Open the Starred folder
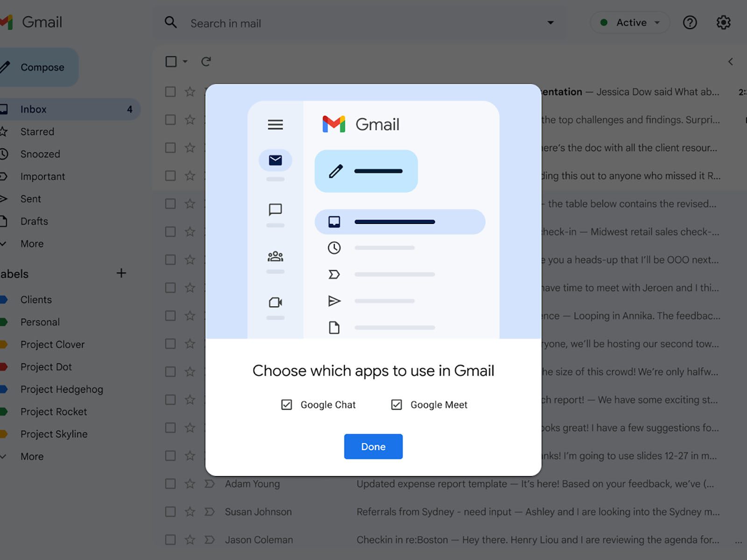The height and width of the screenshot is (560, 747). (x=37, y=132)
